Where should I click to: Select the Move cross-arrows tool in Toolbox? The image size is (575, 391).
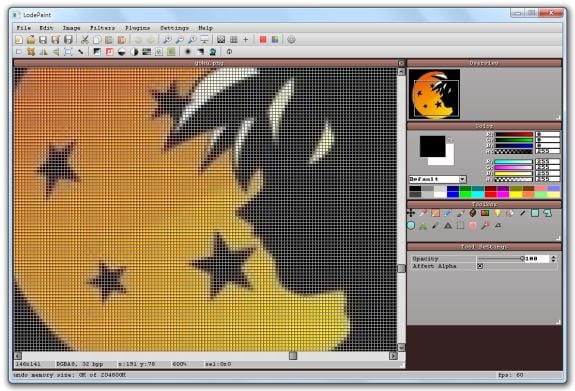(x=411, y=213)
